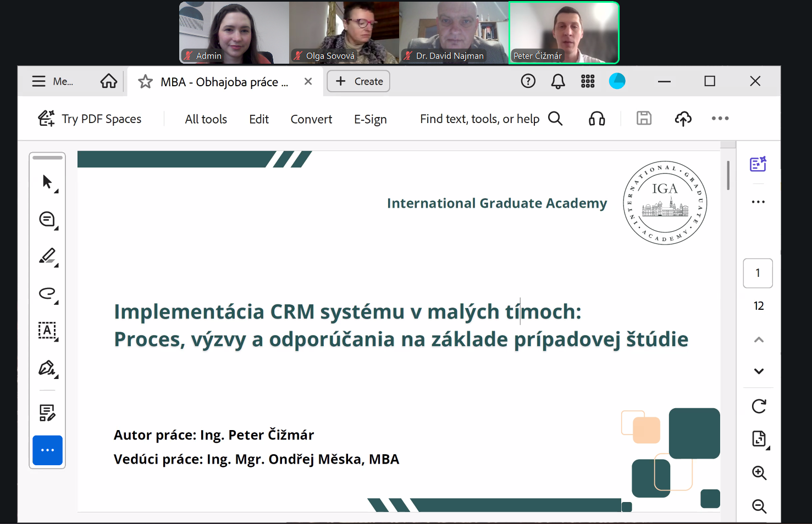Click the rotate page icon
The width and height of the screenshot is (812, 524).
(759, 406)
